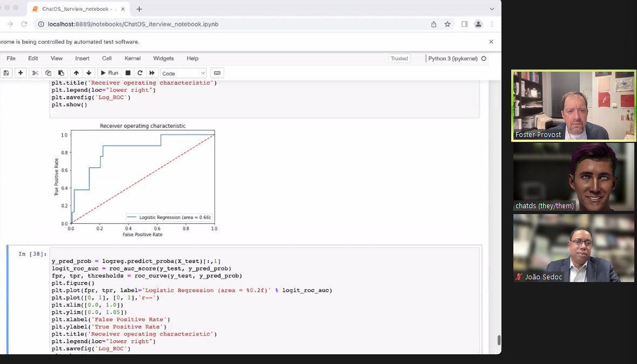
Task: Open the Cell menu
Action: 107,58
